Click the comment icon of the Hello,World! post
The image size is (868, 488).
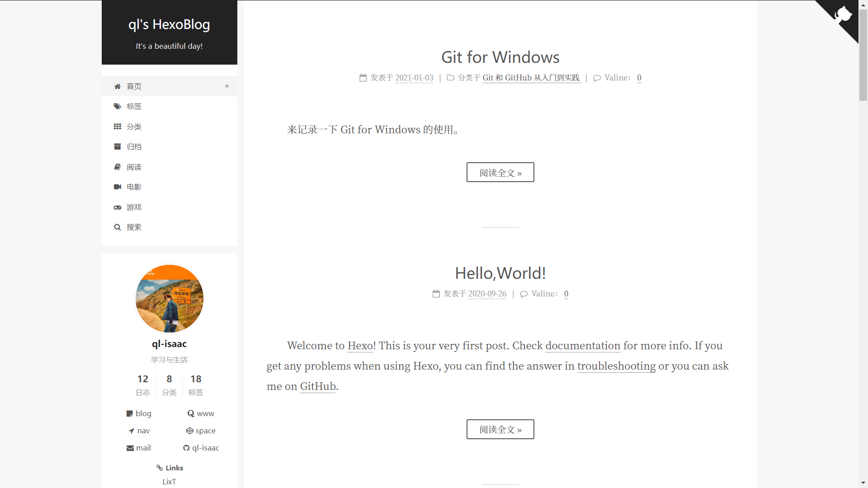524,294
